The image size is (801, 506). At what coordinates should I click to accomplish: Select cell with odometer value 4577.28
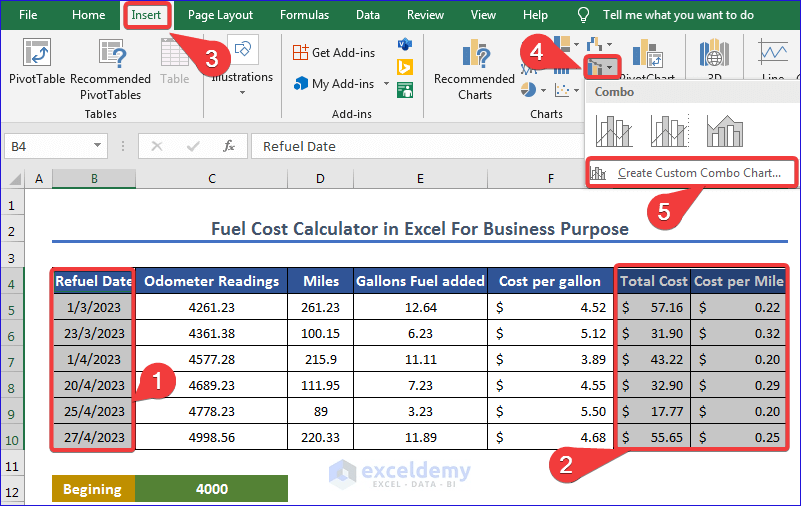211,359
